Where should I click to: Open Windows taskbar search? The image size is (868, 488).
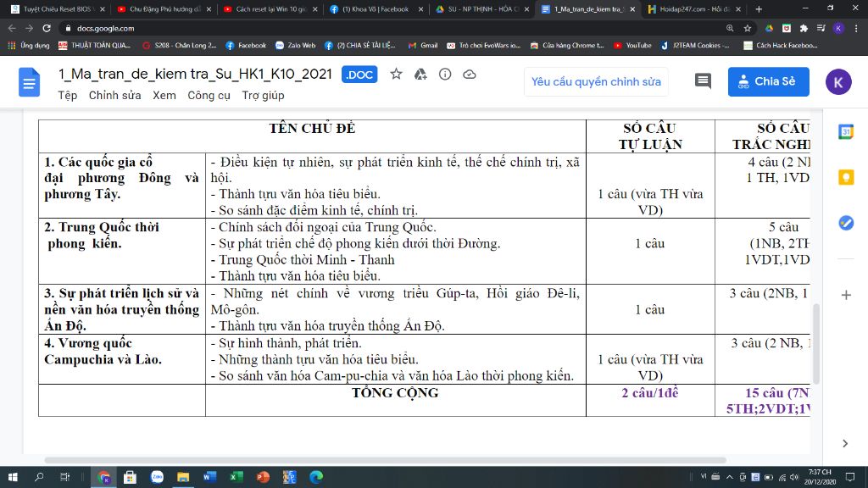pyautogui.click(x=39, y=477)
